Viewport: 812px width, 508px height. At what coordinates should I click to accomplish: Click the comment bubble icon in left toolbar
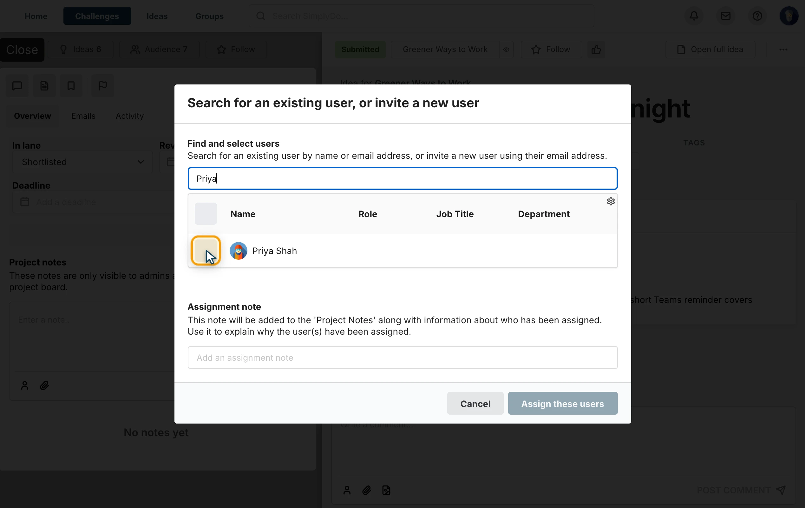tap(17, 86)
